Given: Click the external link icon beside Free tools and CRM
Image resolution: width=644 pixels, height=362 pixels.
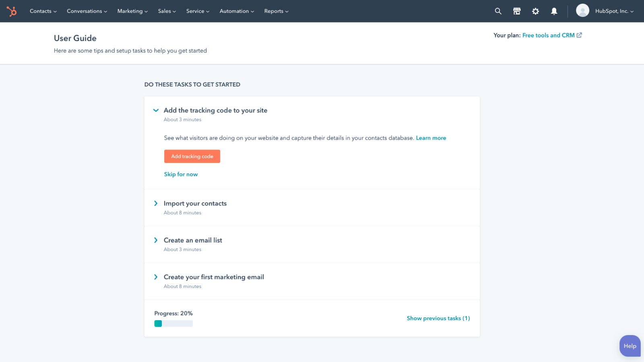Looking at the screenshot, I should coord(579,35).
